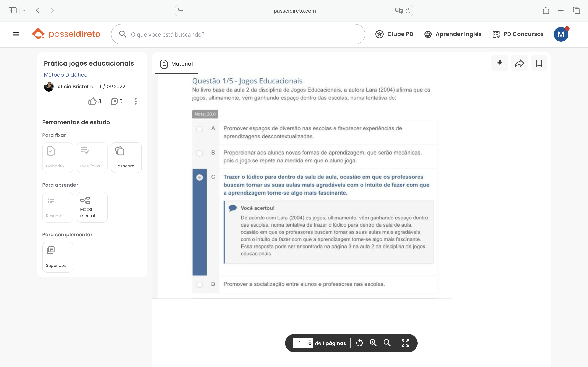
Task: Expand the Safari sidebar dropdown chevron
Action: (23, 10)
